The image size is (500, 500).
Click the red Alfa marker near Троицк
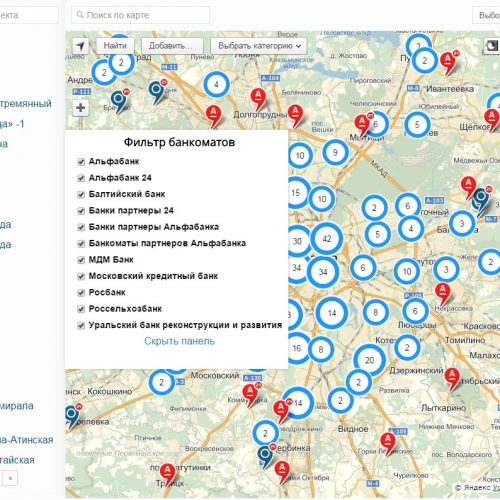click(x=167, y=473)
